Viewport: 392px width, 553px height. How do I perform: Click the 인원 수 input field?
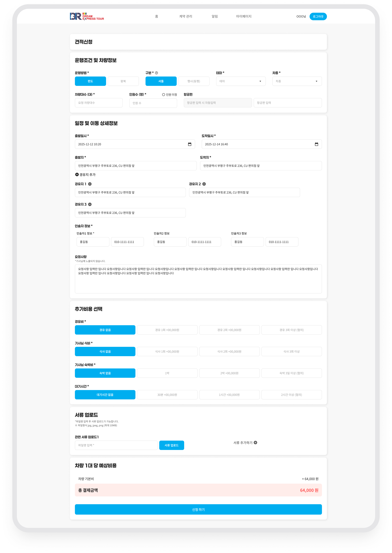[153, 103]
